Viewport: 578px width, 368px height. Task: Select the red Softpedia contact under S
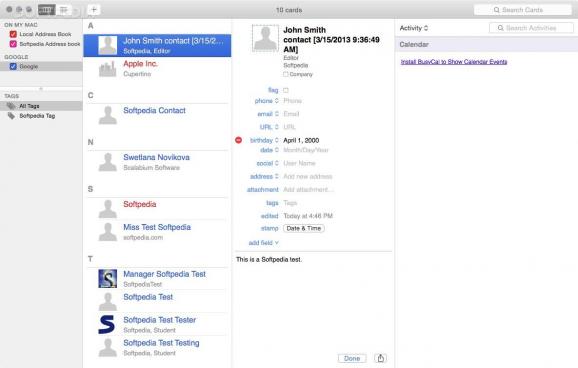157,209
